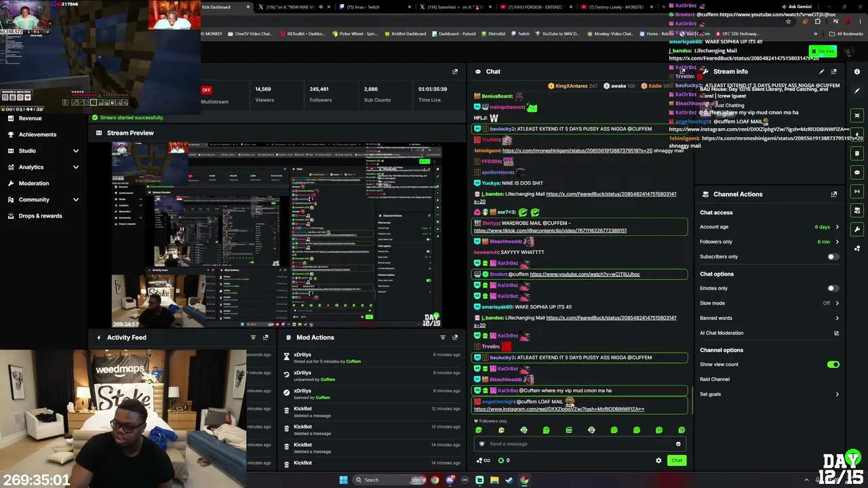Open the KickBot Dashboard bookmark
The width and height of the screenshot is (868, 488).
406,33
